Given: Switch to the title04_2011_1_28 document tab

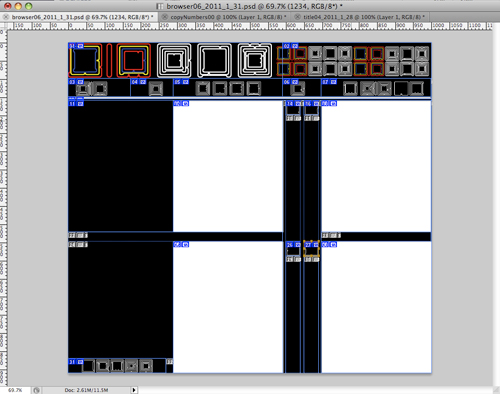Looking at the screenshot, I should [x=362, y=17].
